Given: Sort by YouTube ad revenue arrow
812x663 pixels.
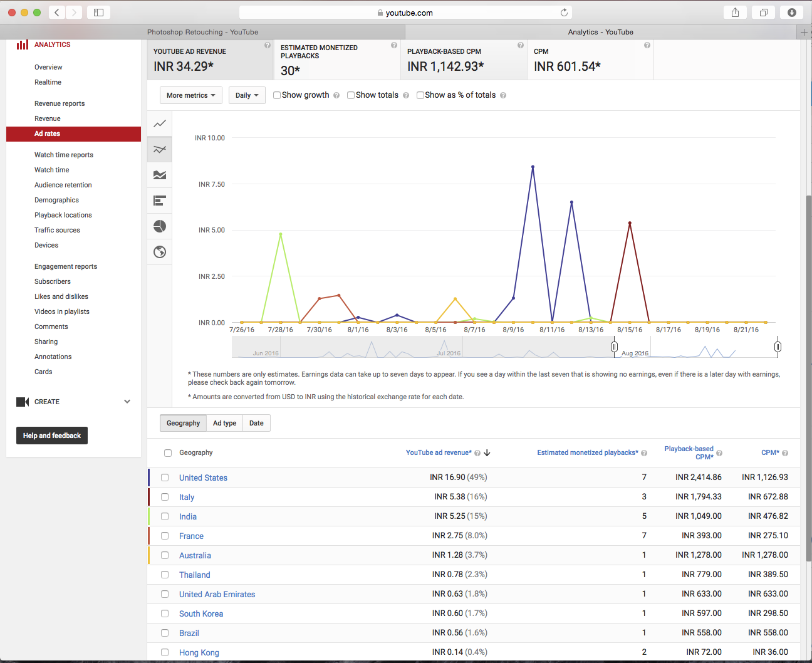Looking at the screenshot, I should [487, 452].
